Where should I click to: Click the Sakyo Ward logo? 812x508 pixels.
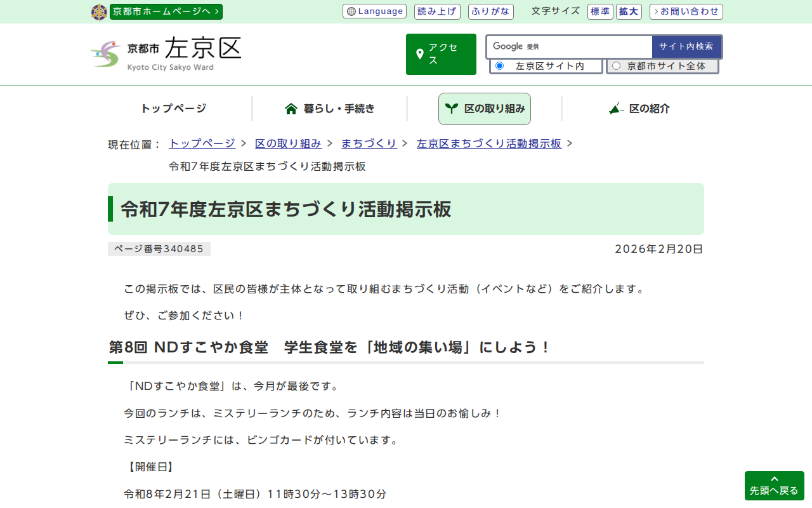pyautogui.click(x=166, y=54)
